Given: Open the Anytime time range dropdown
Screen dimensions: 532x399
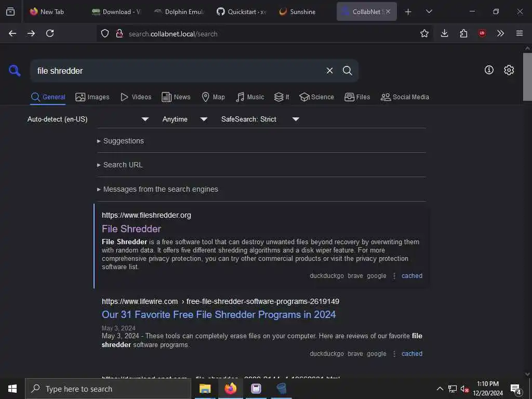Looking at the screenshot, I should [184, 119].
